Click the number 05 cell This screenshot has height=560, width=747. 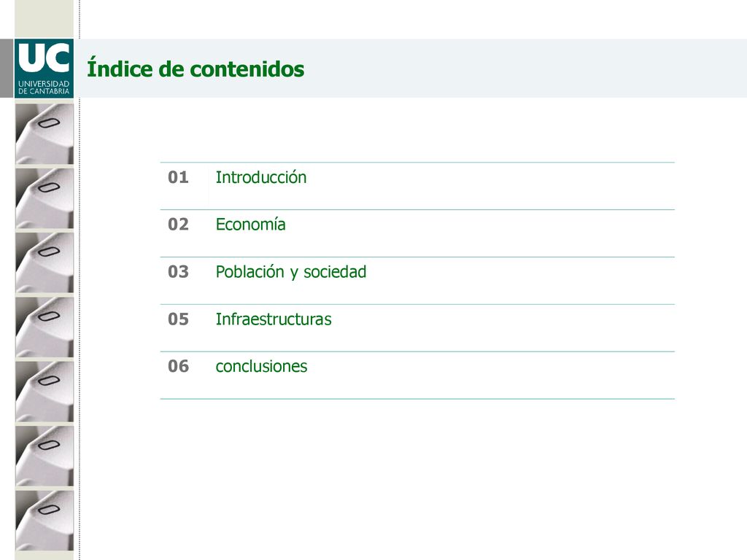point(178,319)
